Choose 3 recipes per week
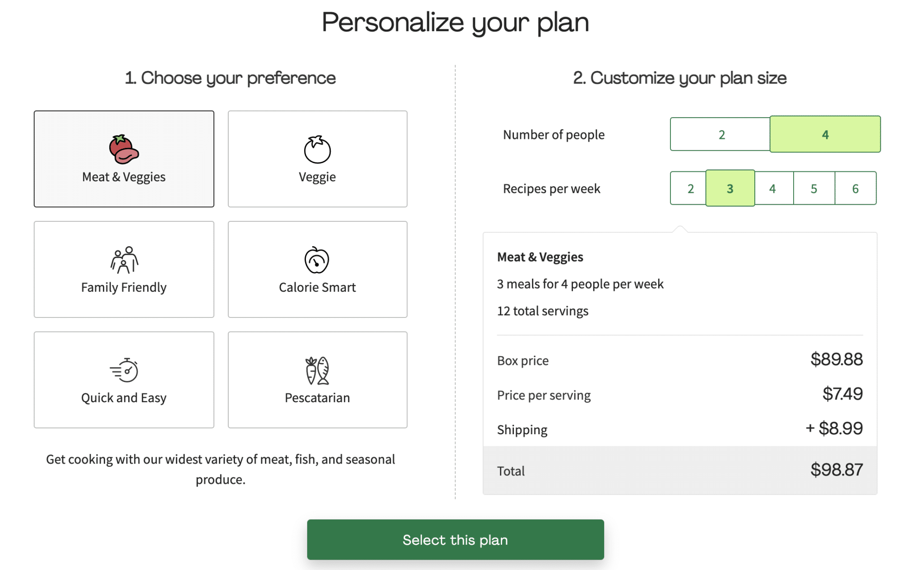This screenshot has height=570, width=924. (730, 188)
